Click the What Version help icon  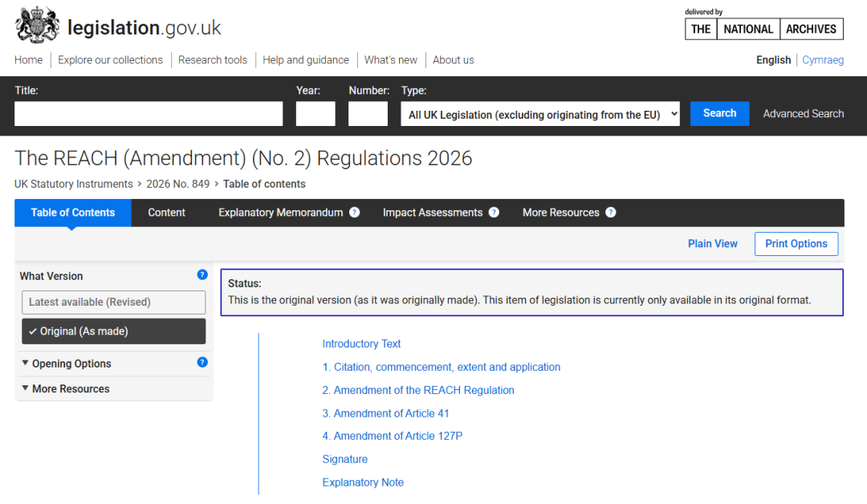202,274
